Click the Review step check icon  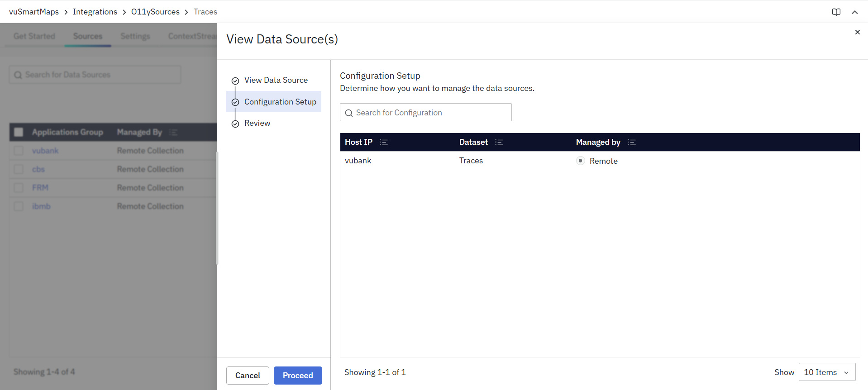pyautogui.click(x=235, y=124)
